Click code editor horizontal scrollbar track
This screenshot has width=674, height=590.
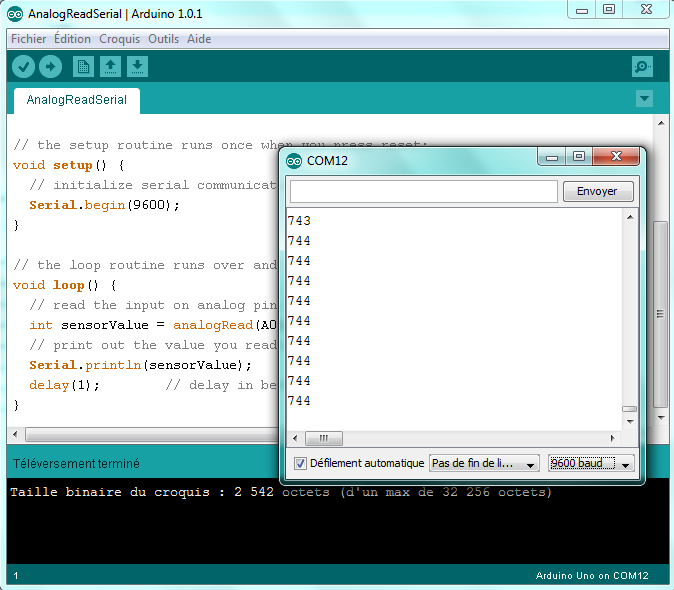tap(152, 434)
